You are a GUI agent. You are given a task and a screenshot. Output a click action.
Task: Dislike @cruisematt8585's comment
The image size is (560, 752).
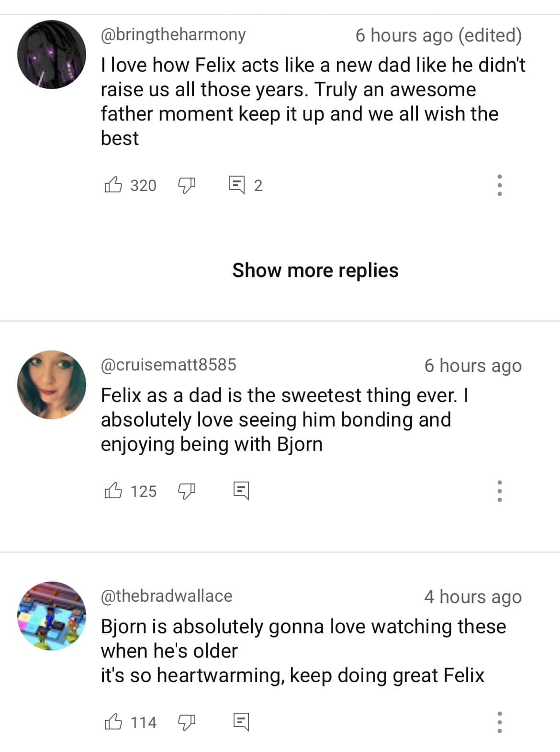point(187,491)
